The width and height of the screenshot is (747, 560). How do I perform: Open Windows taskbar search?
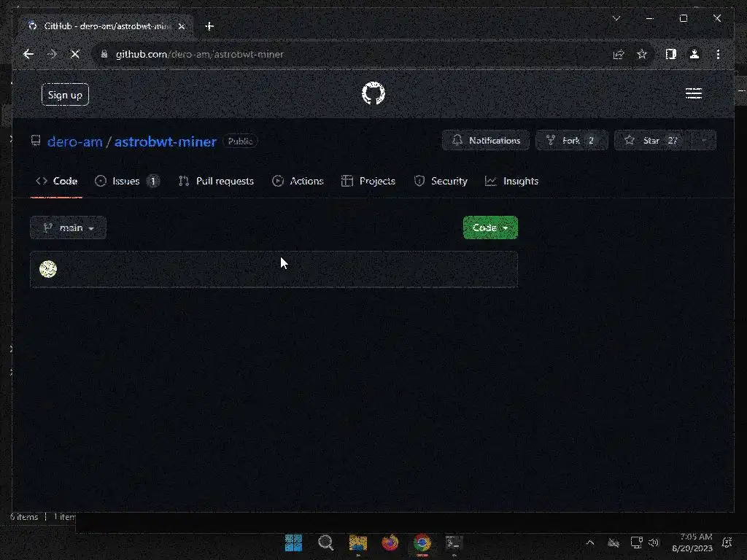tap(326, 542)
